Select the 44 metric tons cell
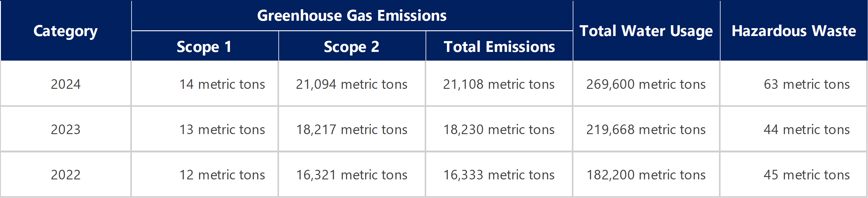This screenshot has width=868, height=198. [x=806, y=130]
